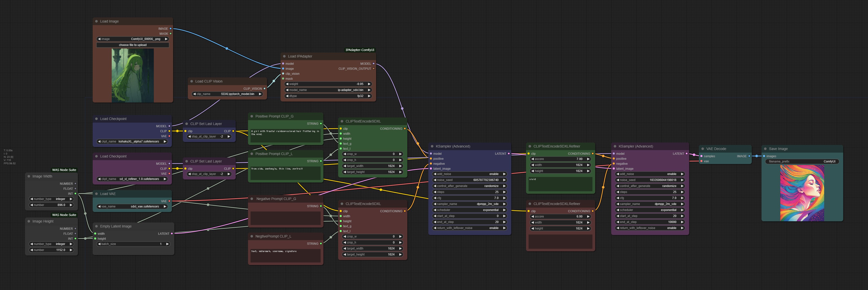The height and width of the screenshot is (290, 868).
Task: Toggle return_with_leftover_noise on the second KSampler
Action: click(650, 228)
